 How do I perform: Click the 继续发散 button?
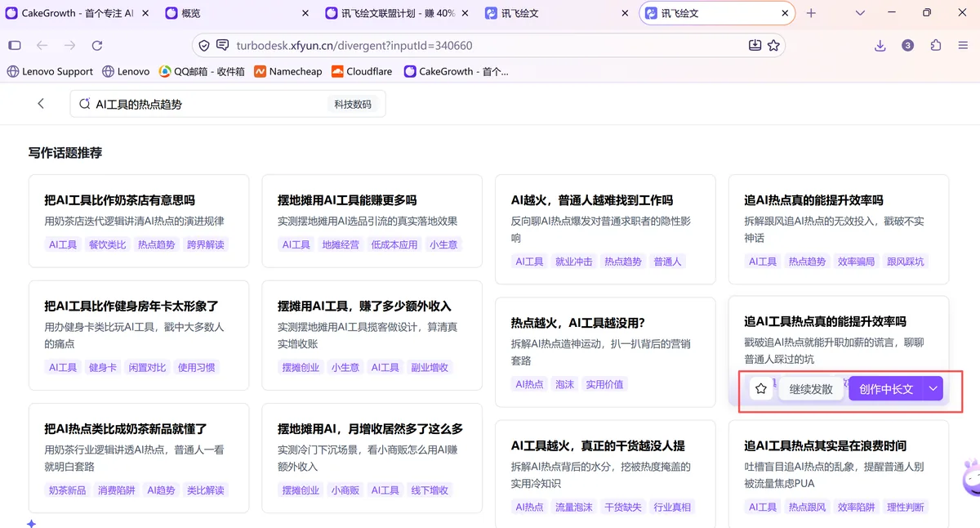click(x=811, y=389)
